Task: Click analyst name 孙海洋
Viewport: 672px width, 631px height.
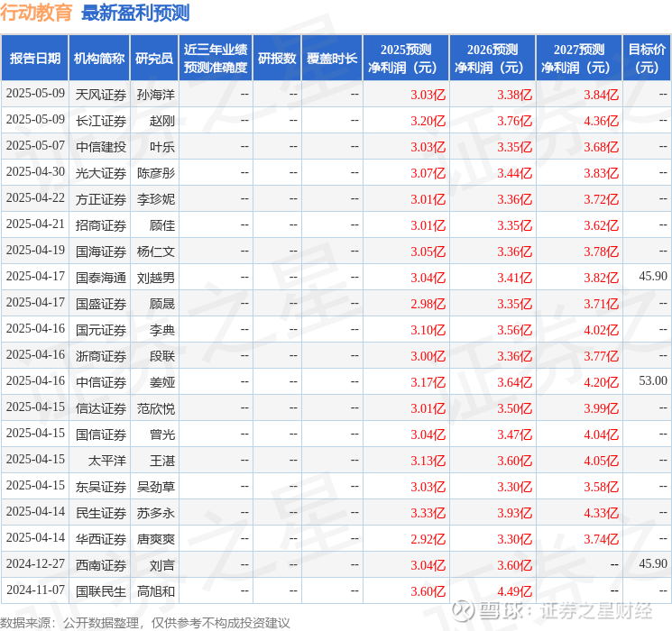Action: point(155,95)
